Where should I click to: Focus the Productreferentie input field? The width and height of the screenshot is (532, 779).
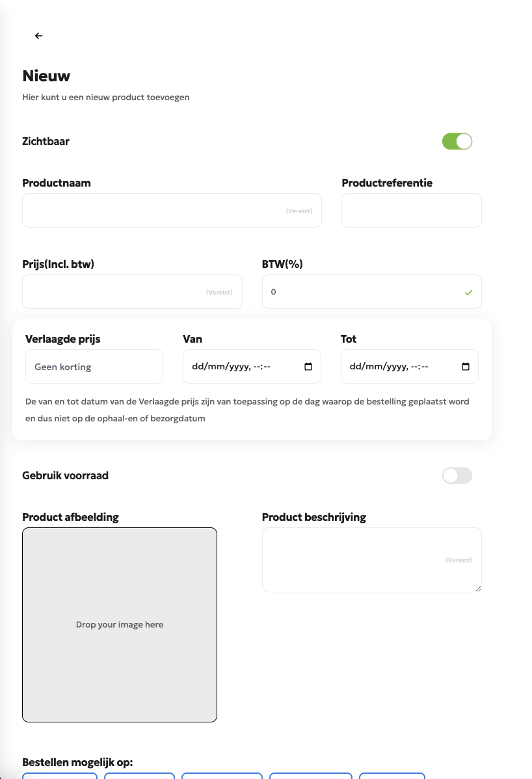point(411,211)
